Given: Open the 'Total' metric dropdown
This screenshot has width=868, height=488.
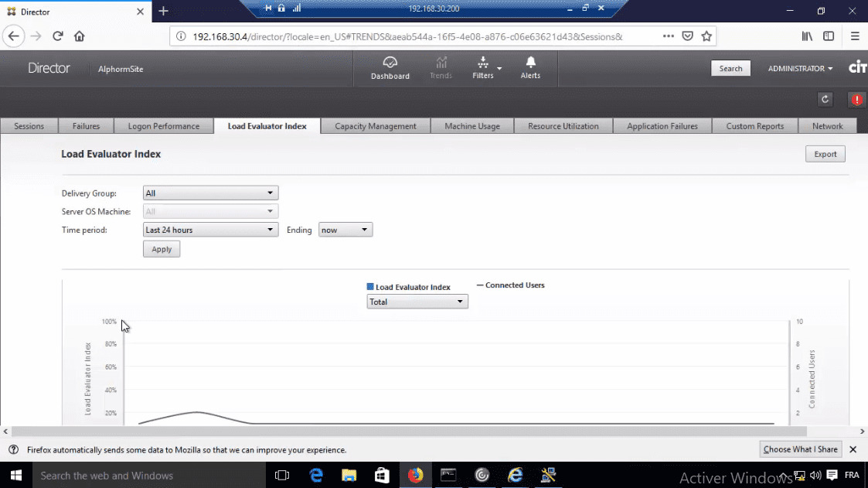Looking at the screenshot, I should click(417, 302).
